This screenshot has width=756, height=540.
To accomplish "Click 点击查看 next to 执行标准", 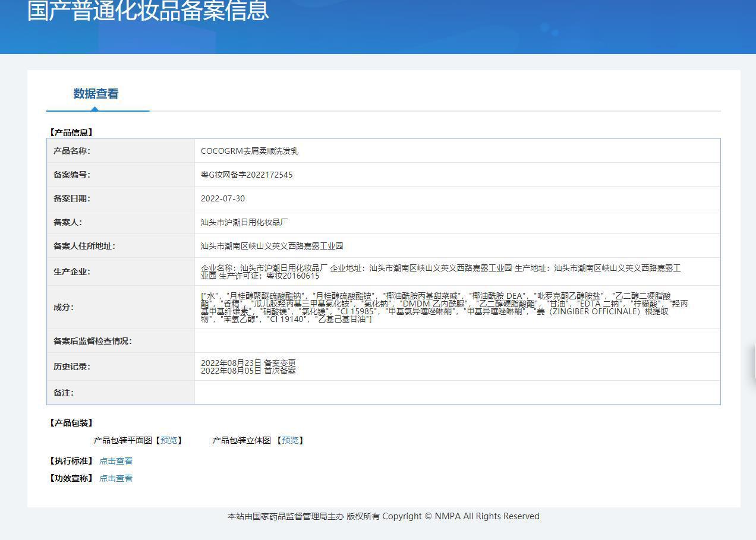I will [x=116, y=461].
